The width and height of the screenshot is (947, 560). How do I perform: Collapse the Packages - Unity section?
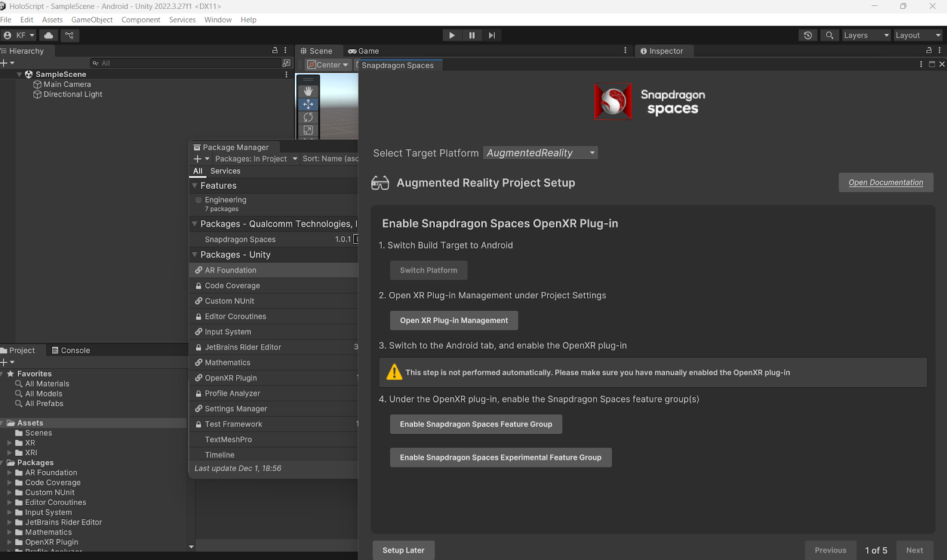tap(195, 255)
